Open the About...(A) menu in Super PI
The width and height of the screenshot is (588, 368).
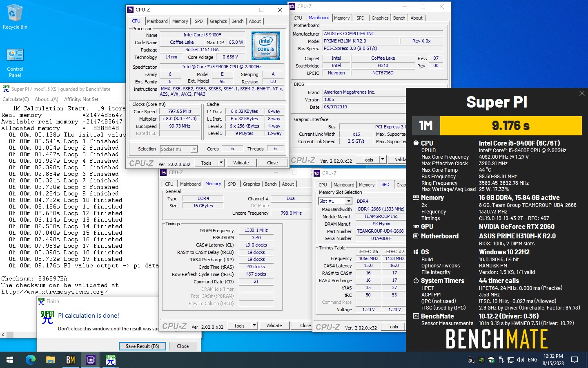point(47,99)
